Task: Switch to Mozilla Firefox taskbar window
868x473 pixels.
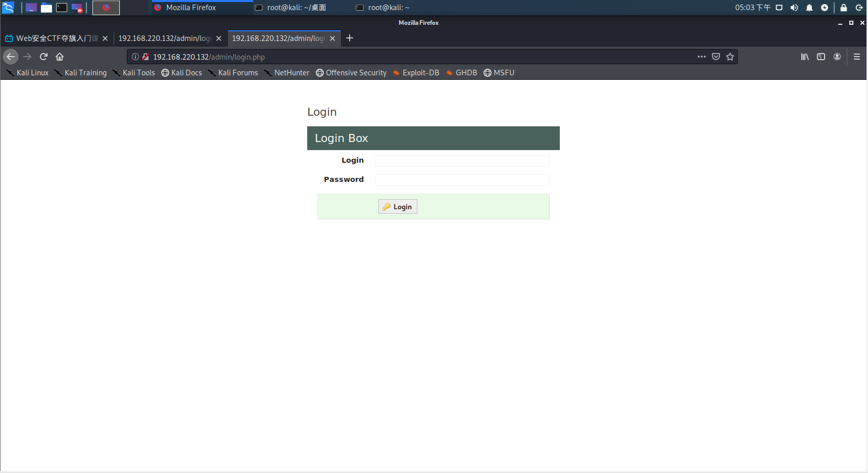Action: click(202, 8)
